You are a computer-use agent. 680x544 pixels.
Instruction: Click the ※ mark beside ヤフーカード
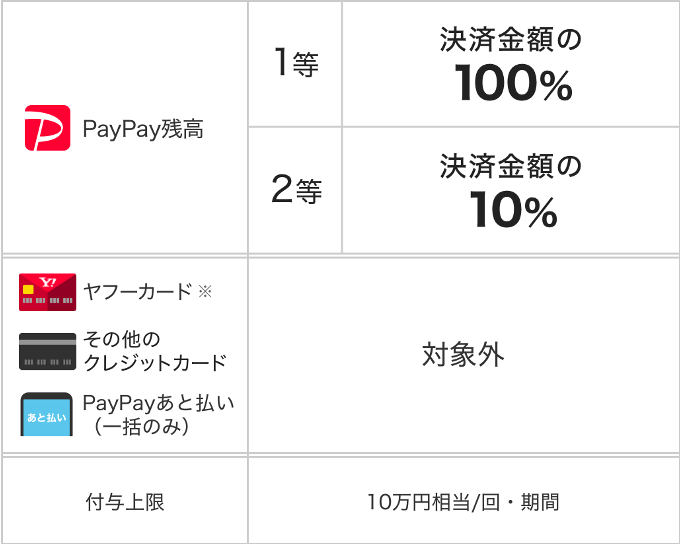(205, 292)
